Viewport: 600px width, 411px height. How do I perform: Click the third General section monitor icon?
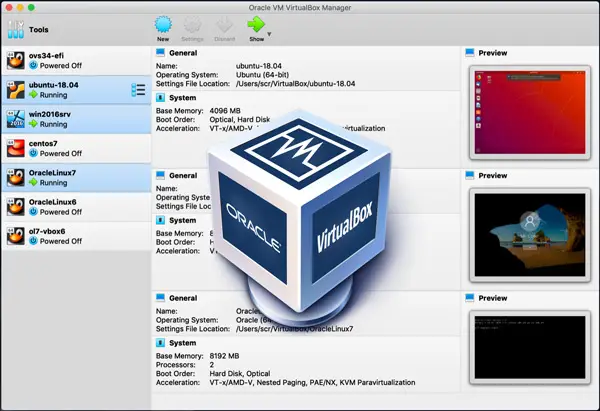coord(160,298)
